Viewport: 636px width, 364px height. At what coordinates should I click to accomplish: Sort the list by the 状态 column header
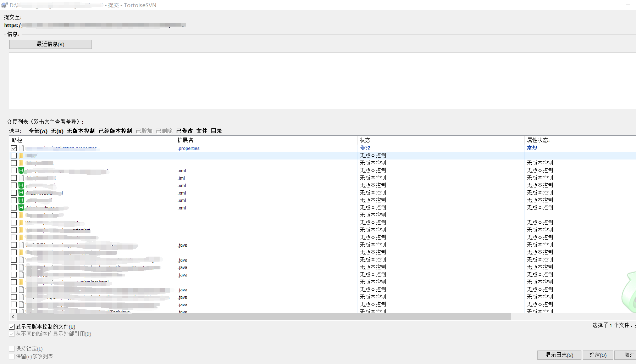(x=441, y=140)
